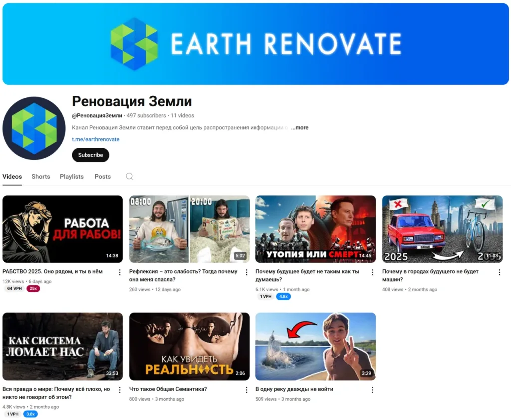Switch to the Shorts tab

[x=41, y=176]
